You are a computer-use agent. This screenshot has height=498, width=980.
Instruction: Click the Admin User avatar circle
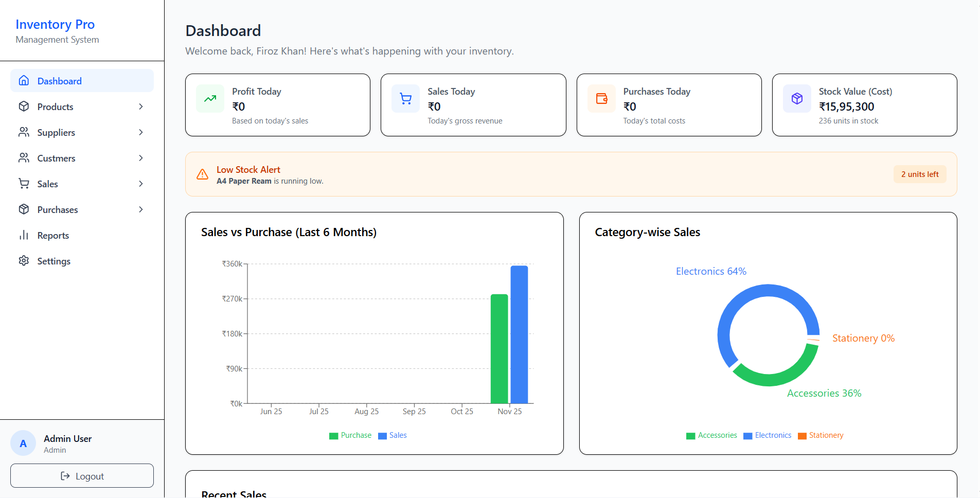(x=23, y=443)
